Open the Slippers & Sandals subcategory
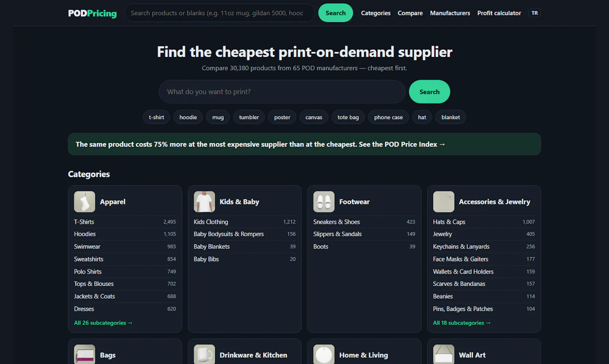Image resolution: width=609 pixels, height=364 pixels. click(x=364, y=234)
